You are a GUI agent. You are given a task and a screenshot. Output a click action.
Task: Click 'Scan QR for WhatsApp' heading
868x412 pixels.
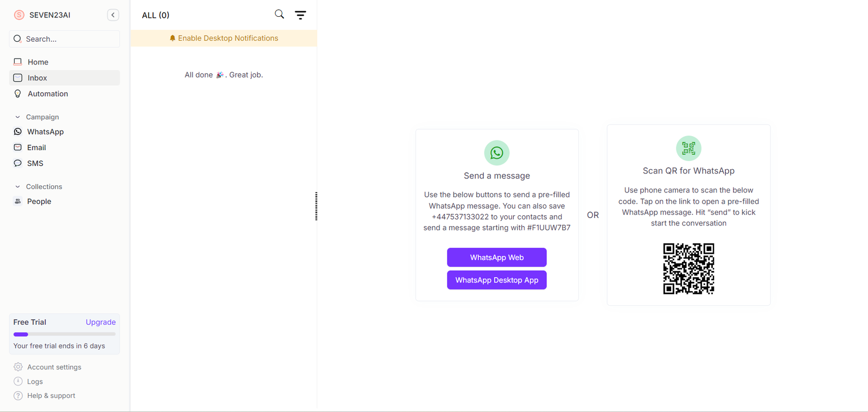point(688,171)
